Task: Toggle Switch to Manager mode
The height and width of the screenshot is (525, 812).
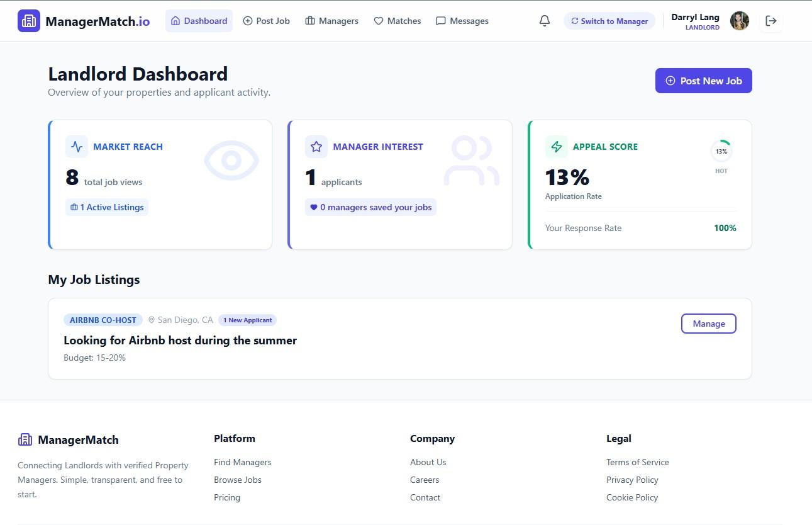Action: pos(609,21)
